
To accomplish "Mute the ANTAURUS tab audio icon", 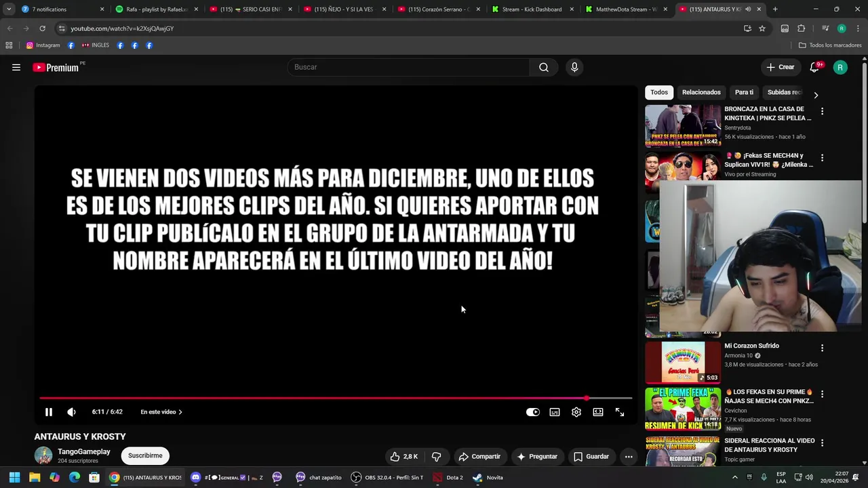I will (748, 9).
